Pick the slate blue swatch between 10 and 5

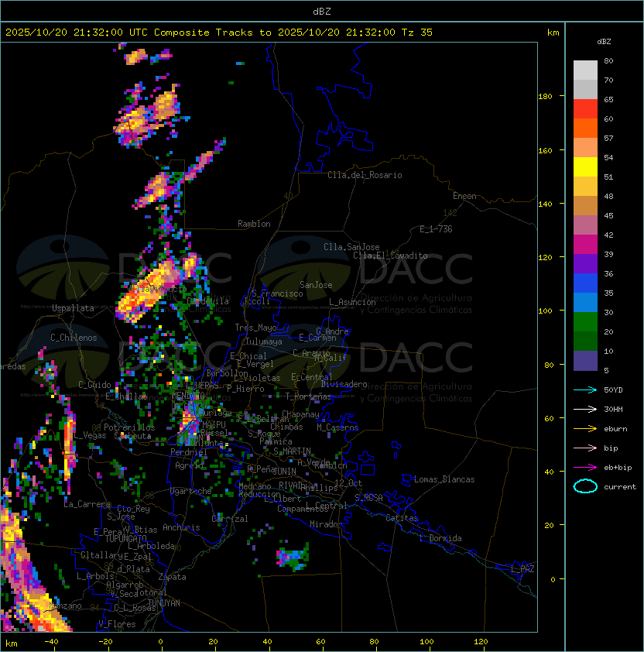pyautogui.click(x=585, y=361)
